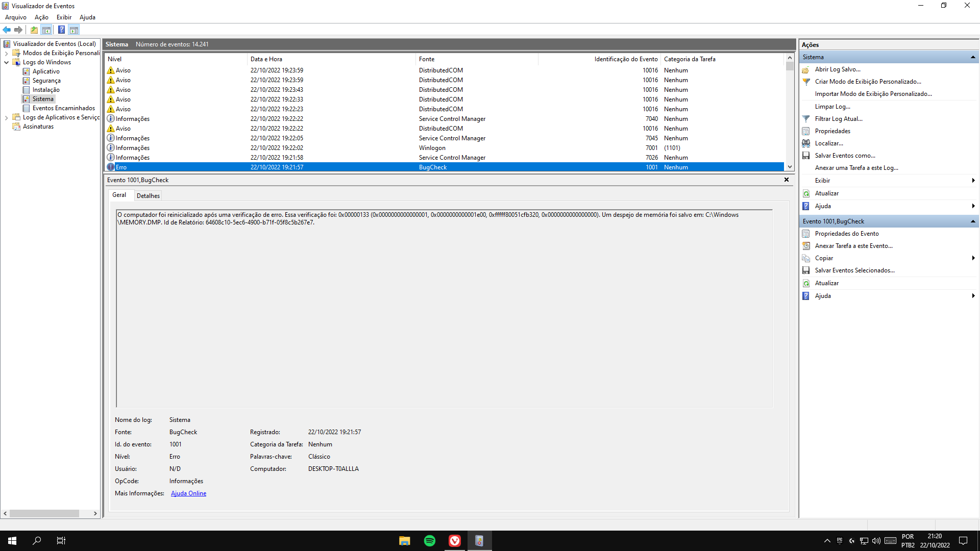Click the Localizar binoculars icon

coord(806,143)
